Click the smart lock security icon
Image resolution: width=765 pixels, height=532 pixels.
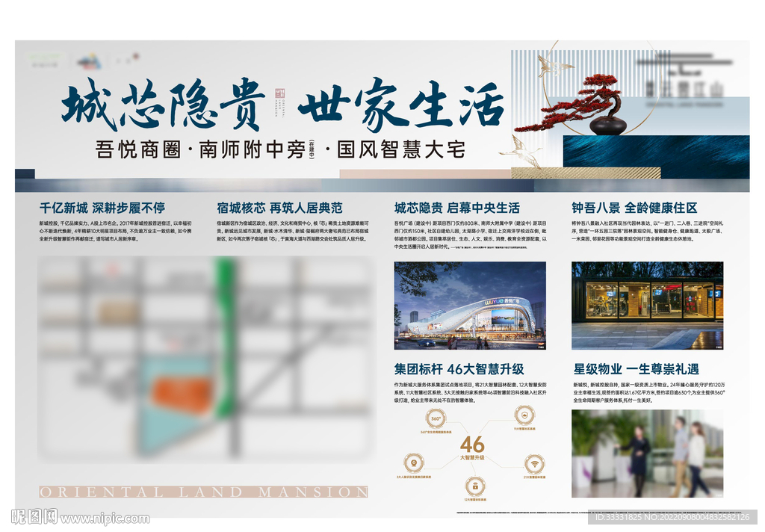474,486
